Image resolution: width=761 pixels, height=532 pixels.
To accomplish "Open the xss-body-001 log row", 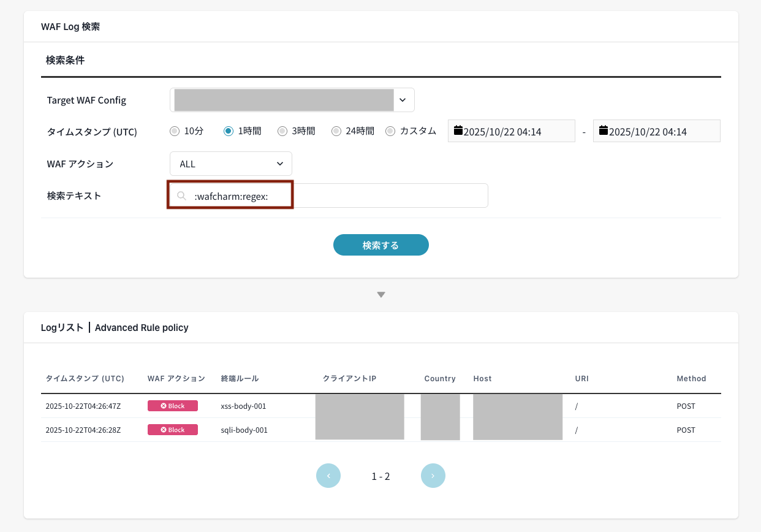I will pos(243,406).
